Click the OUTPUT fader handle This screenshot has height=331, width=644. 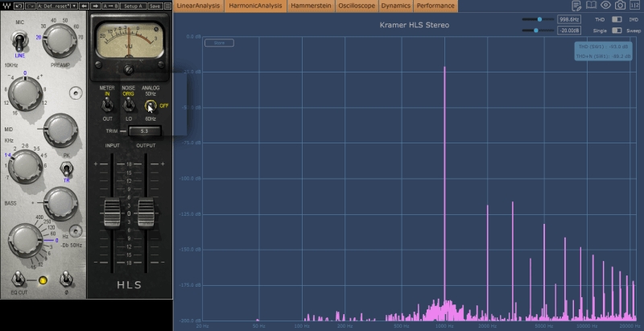click(x=146, y=213)
